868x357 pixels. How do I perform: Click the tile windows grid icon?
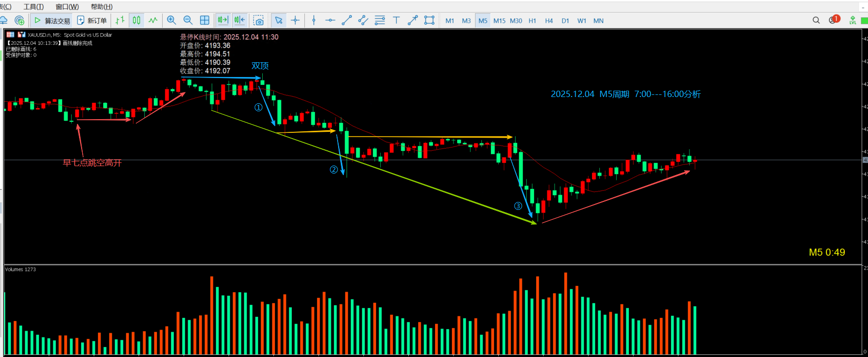(205, 20)
